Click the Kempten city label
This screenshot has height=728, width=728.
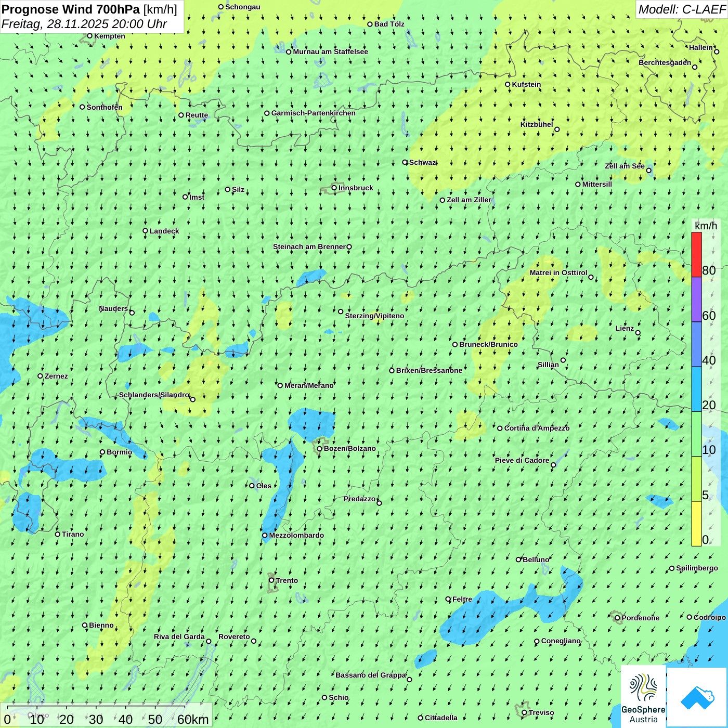click(x=110, y=36)
